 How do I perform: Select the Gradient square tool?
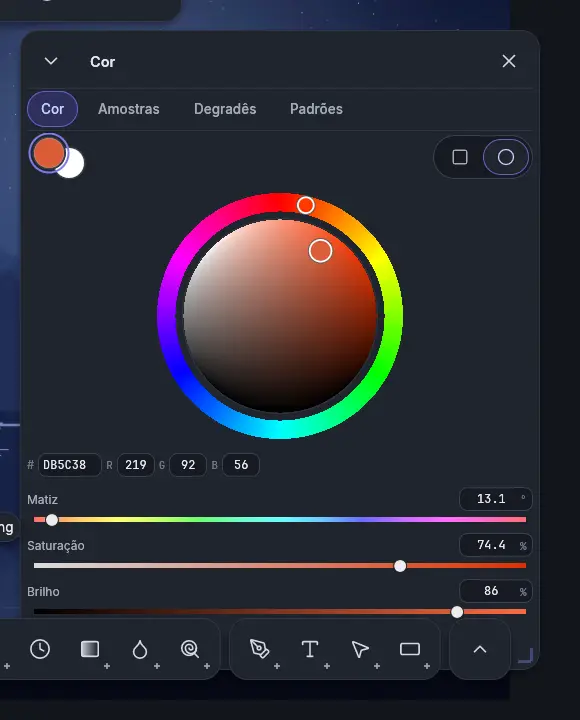coord(90,649)
